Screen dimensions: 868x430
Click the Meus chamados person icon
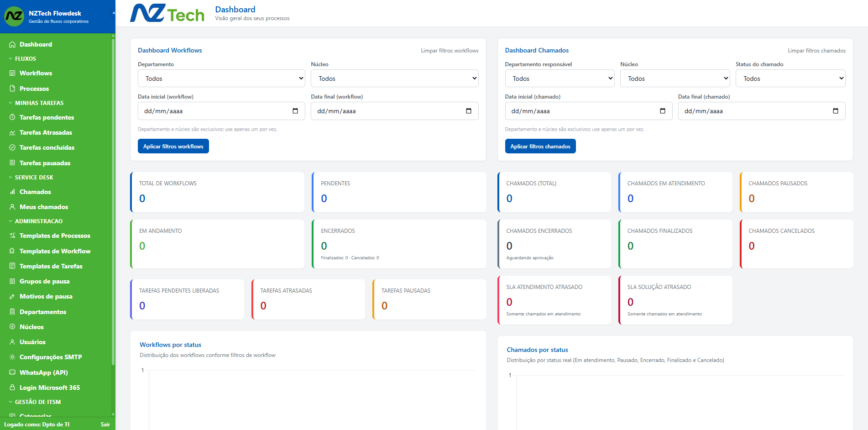coord(12,207)
